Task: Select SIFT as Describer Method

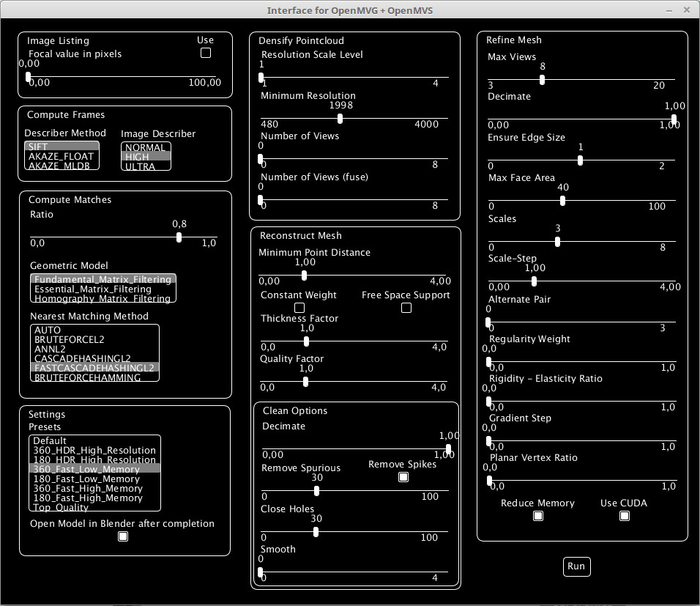Action: pos(62,147)
